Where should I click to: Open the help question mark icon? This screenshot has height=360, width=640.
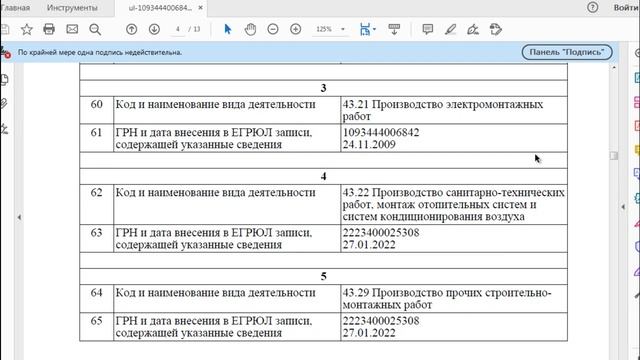[592, 7]
